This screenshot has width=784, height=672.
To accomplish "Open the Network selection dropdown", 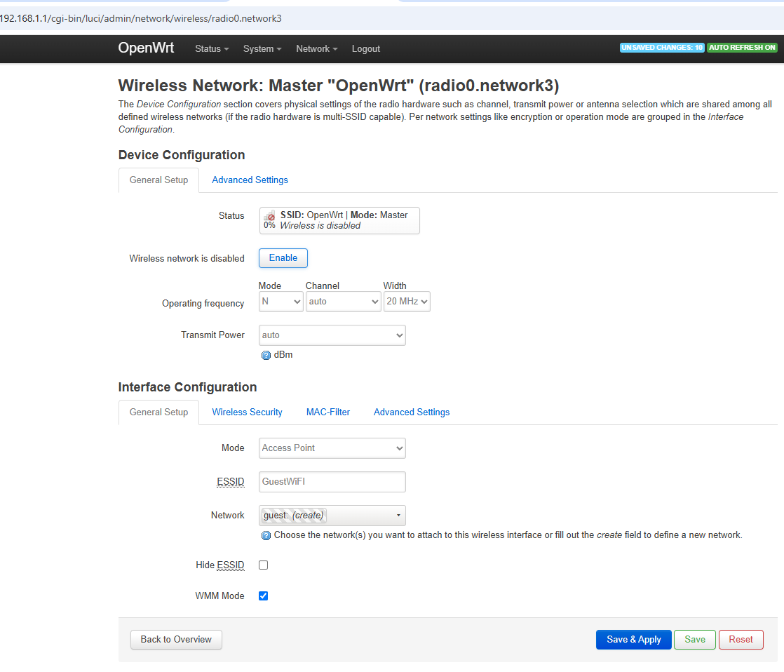I will 332,516.
